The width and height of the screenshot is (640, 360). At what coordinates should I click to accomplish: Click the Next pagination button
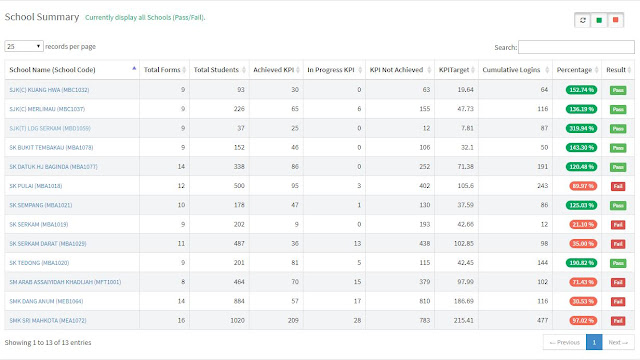(x=618, y=342)
